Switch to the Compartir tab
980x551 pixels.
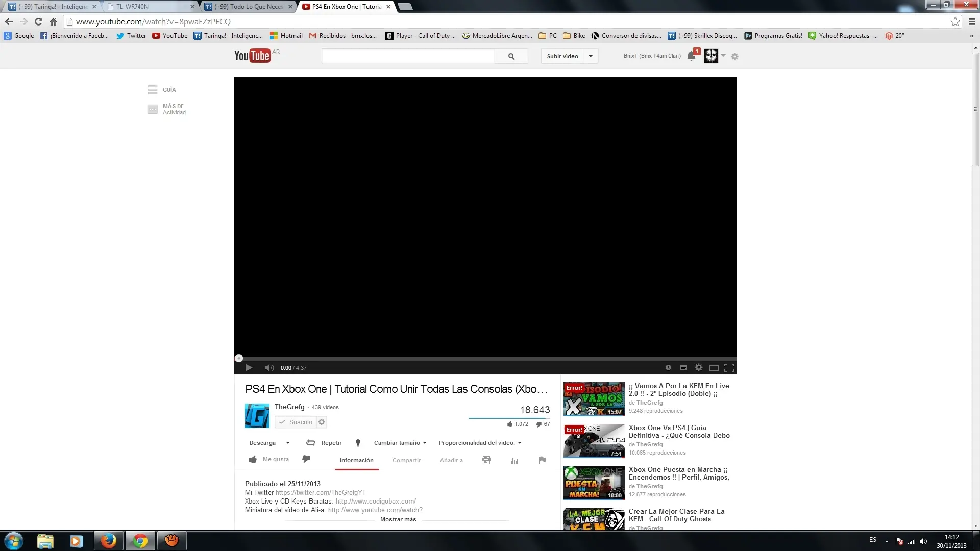(407, 460)
